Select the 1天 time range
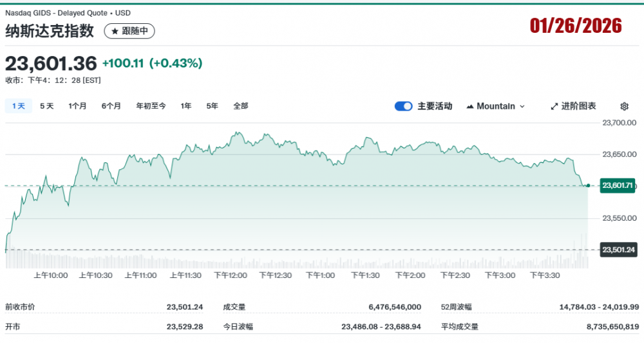The image size is (644, 343). coord(18,106)
